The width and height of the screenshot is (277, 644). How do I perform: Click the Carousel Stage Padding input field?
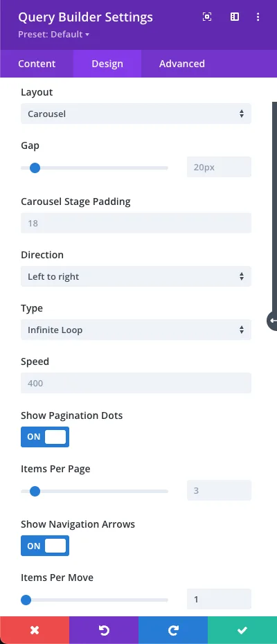pyautogui.click(x=136, y=223)
